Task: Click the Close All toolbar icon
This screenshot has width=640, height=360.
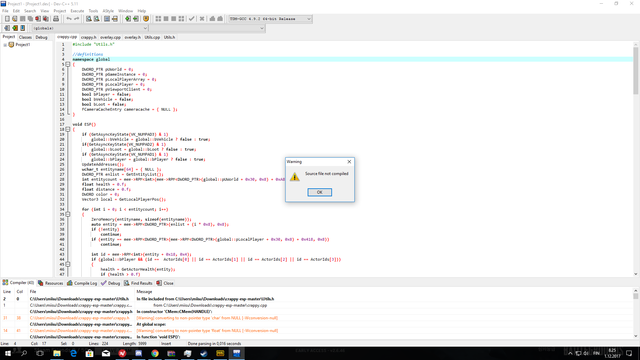Action: point(46,19)
